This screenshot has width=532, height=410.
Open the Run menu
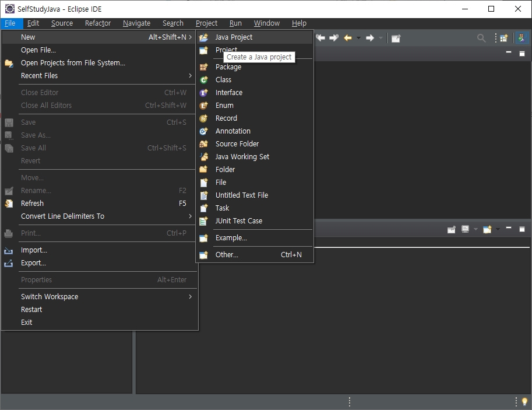[235, 23]
